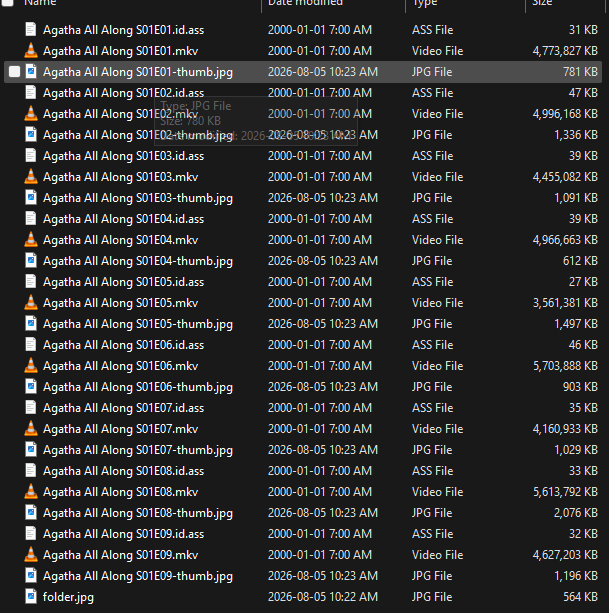Select file Agatha All Along S01E03.mkv
Viewport: 609px width, 613px height.
point(120,177)
